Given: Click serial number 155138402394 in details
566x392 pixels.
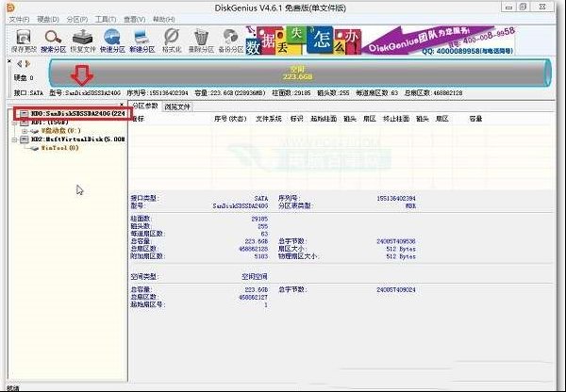Looking at the screenshot, I should click(x=396, y=198).
